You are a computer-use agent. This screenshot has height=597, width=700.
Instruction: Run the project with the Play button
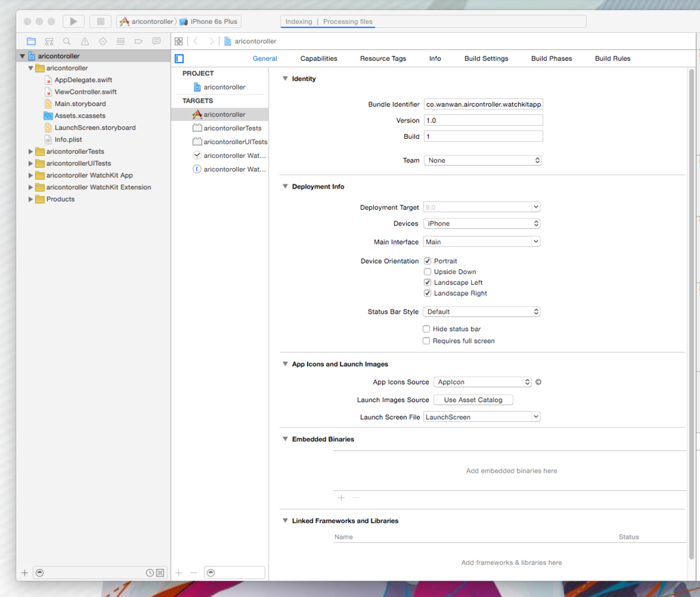(74, 21)
